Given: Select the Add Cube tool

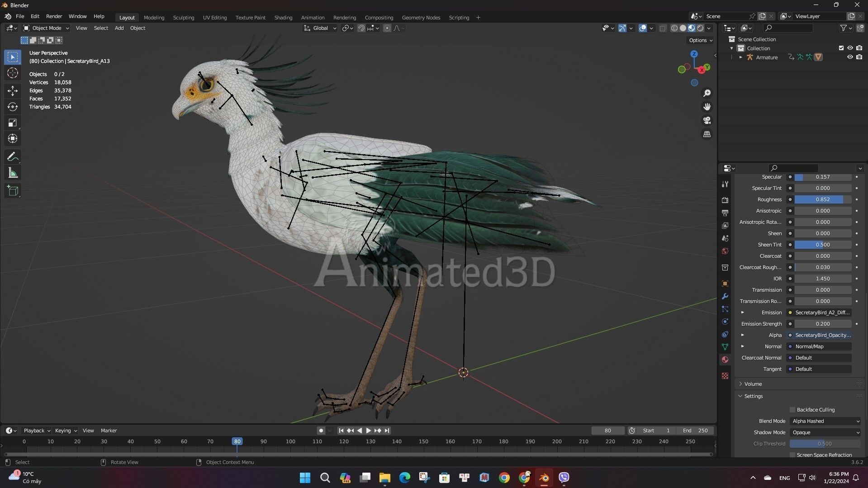Looking at the screenshot, I should (13, 191).
